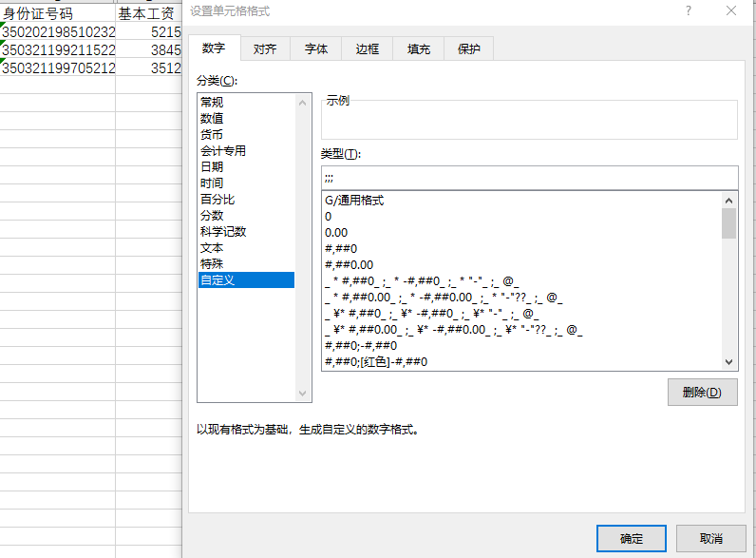Choose #,##0.00 format in the type list
Image resolution: width=756 pixels, height=558 pixels.
click(521, 264)
